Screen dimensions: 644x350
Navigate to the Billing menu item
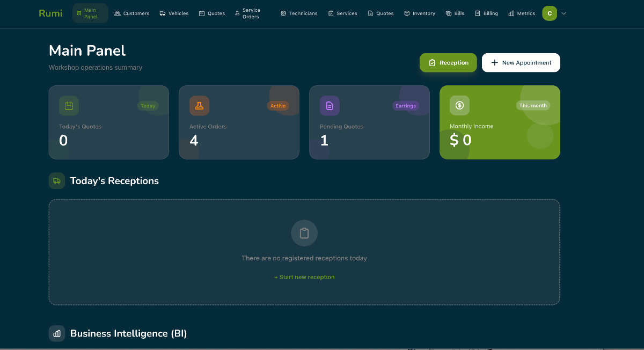[x=486, y=13]
